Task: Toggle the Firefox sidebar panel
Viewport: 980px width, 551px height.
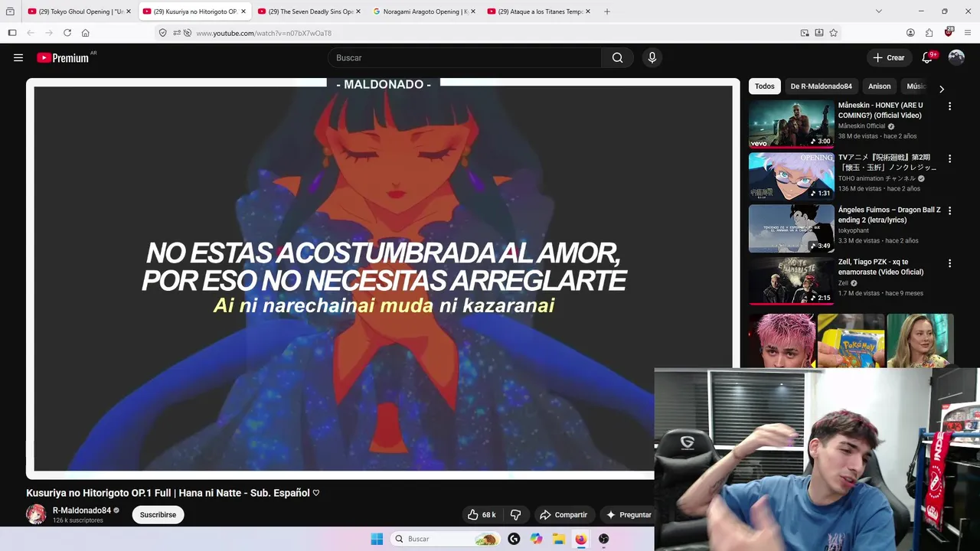Action: click(x=11, y=33)
